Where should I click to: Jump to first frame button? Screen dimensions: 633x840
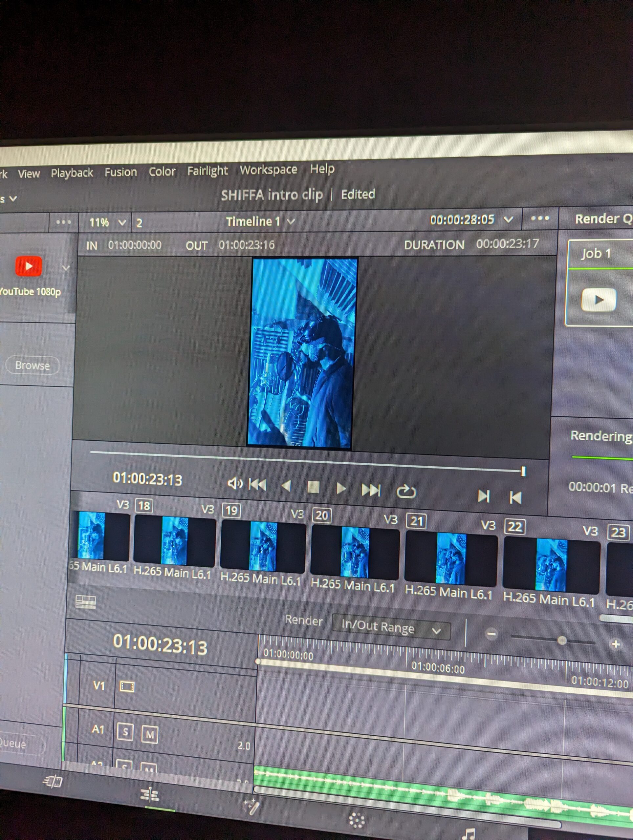258,485
